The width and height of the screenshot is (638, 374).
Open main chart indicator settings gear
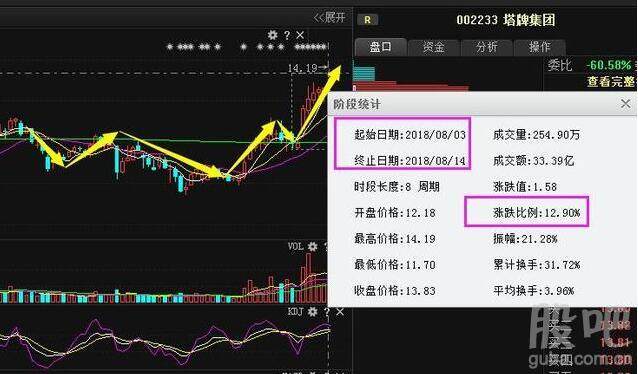[x=272, y=35]
